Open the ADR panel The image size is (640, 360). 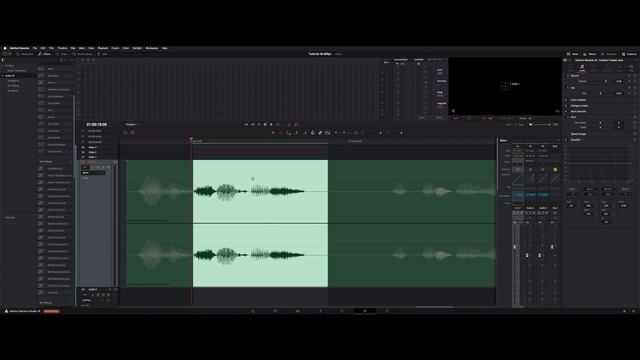[102, 54]
